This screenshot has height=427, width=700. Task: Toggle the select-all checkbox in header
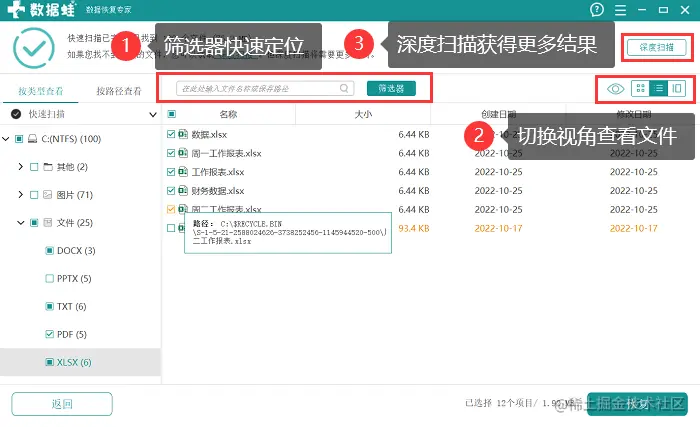click(171, 114)
